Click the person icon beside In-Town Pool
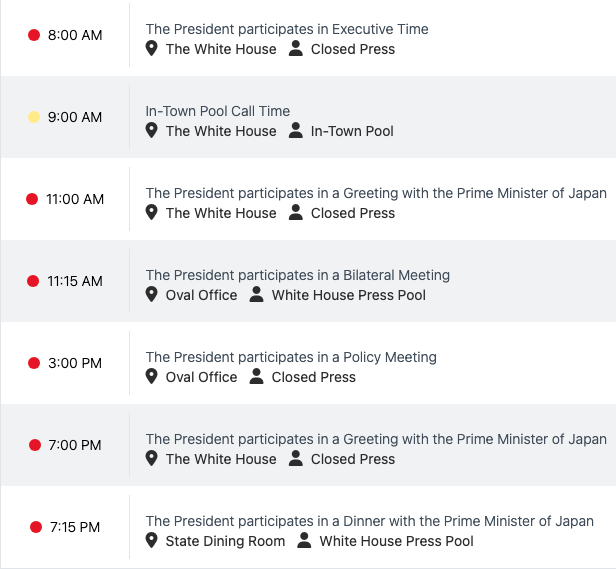This screenshot has height=569, width=616. [x=296, y=131]
